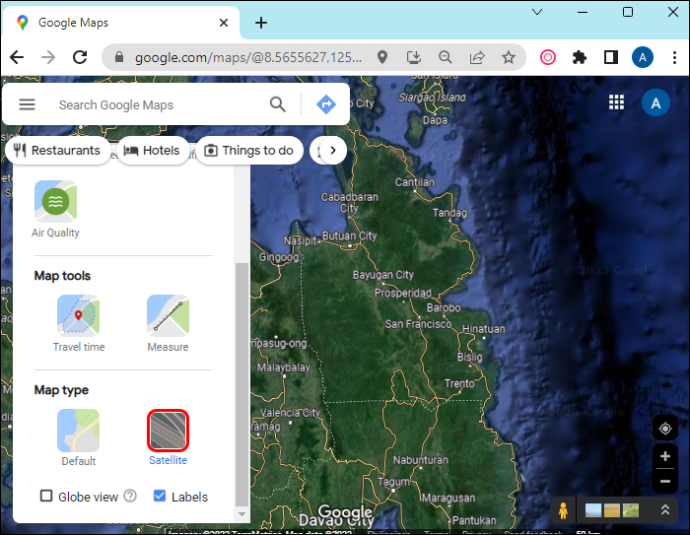Open the hamburger menu in search box
The height and width of the screenshot is (535, 690).
27,105
